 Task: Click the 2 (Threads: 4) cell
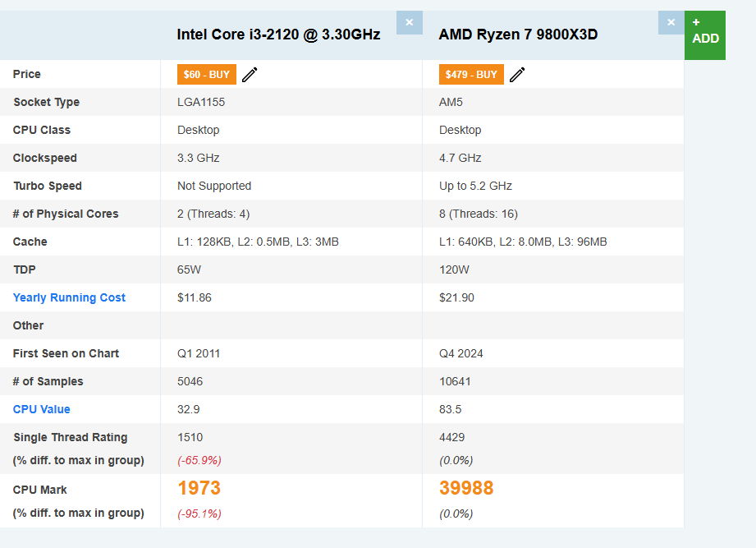[x=213, y=214]
